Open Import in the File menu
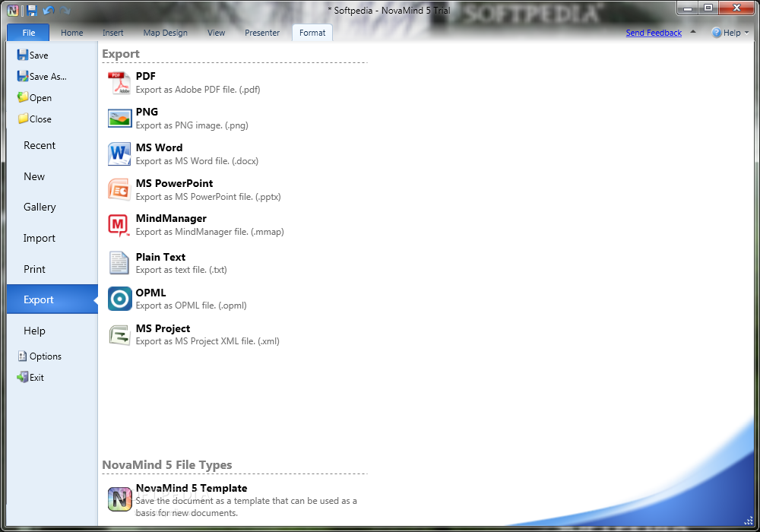The height and width of the screenshot is (532, 760). pyautogui.click(x=40, y=238)
